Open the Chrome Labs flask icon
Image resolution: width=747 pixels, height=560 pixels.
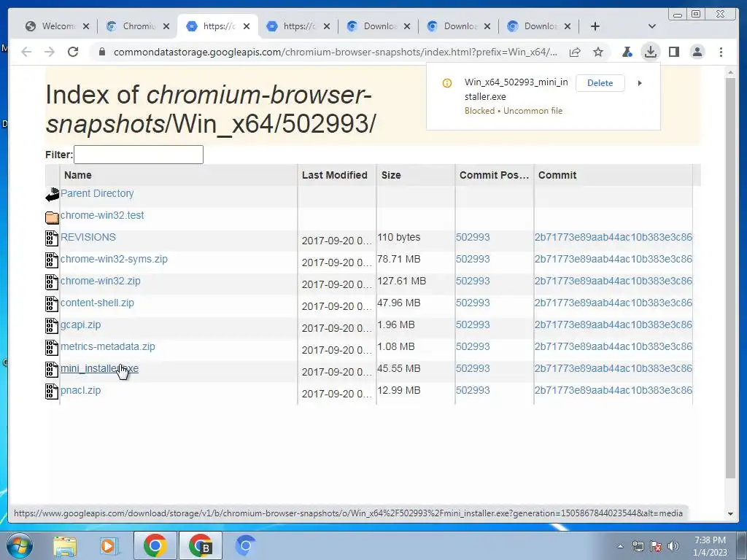[627, 52]
